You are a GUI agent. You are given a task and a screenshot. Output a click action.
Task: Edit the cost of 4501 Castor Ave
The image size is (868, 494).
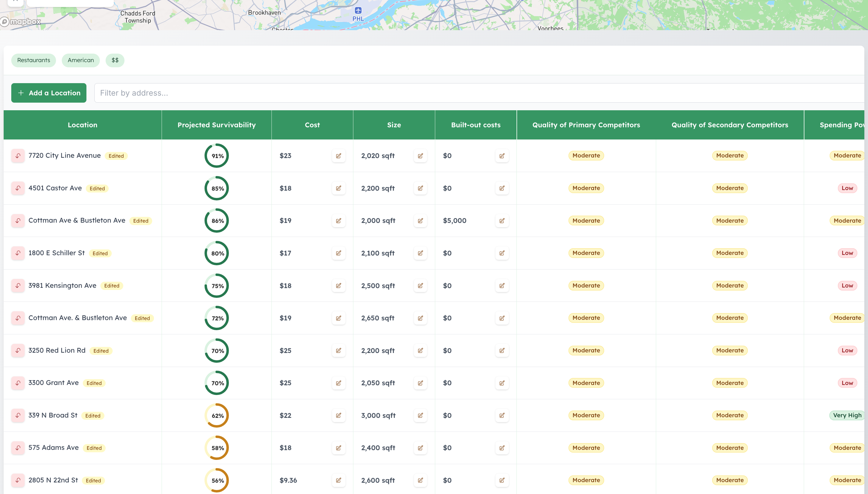coord(338,188)
